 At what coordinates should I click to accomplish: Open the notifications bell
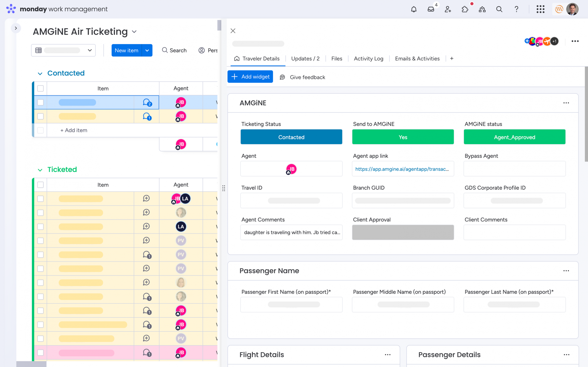414,9
